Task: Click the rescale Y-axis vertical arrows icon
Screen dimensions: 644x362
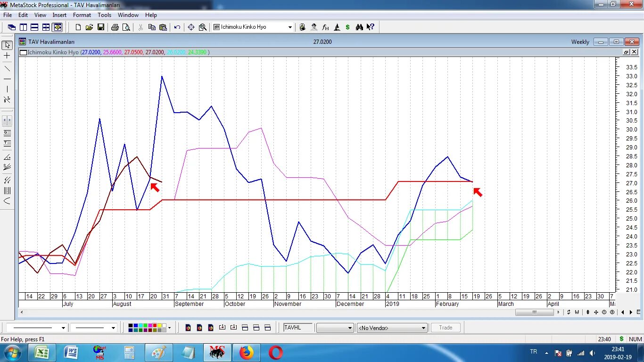Action: pos(588,312)
